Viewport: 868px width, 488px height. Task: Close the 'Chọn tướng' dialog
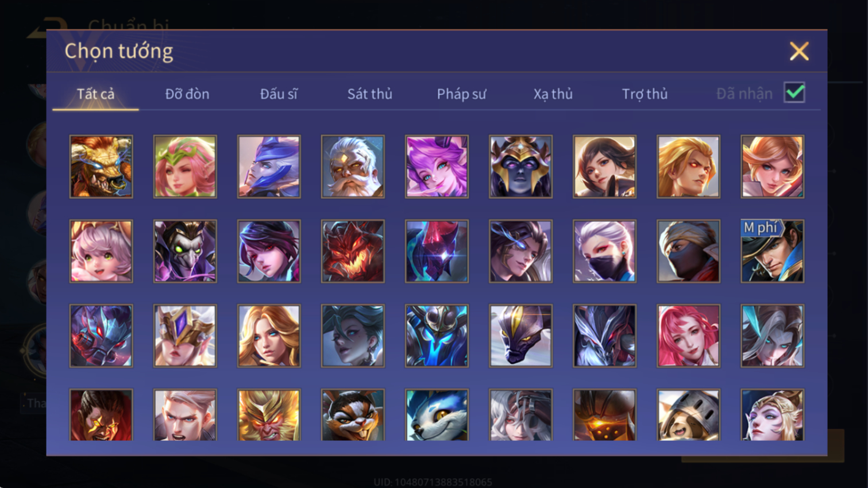[x=799, y=51]
